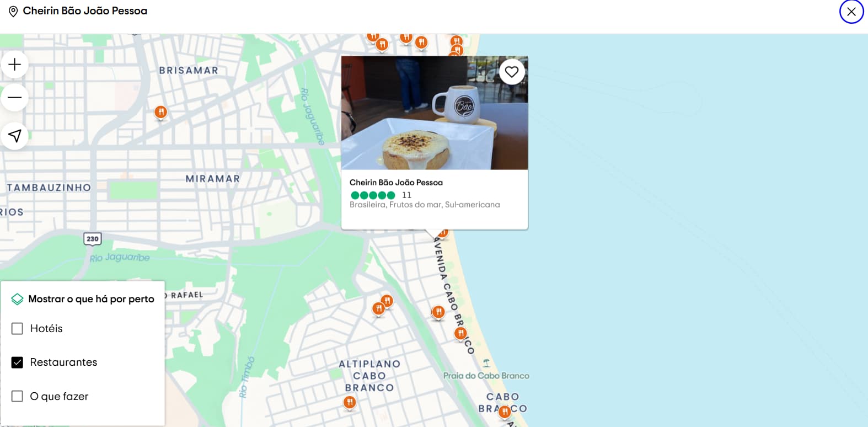This screenshot has height=427, width=868.
Task: Click the route 230 highway shield
Action: pyautogui.click(x=93, y=239)
